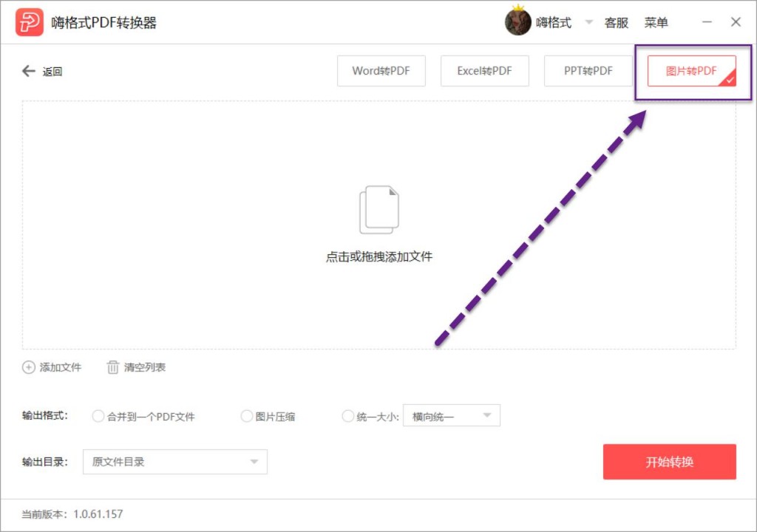The width and height of the screenshot is (757, 532).
Task: Click the 清空列表 label
Action: pos(145,367)
